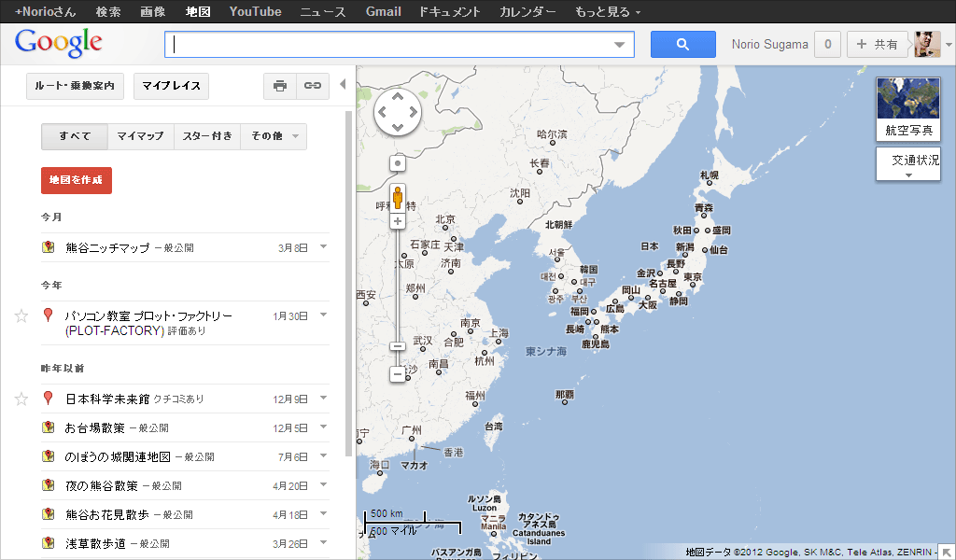
Task: Select the スター付き filter tab
Action: [x=207, y=136]
